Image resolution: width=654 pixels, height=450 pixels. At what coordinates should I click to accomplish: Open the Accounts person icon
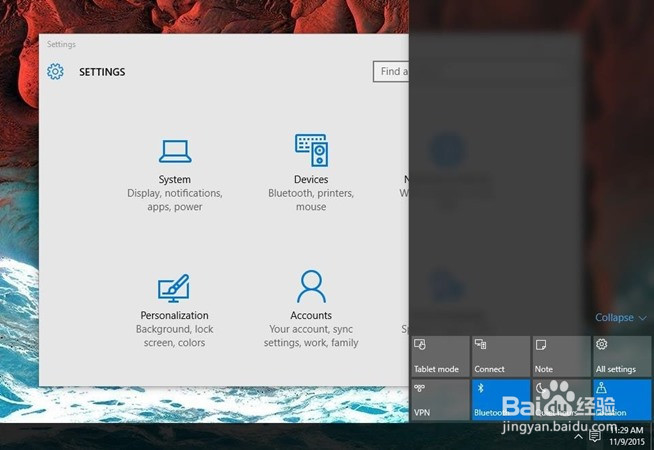[311, 287]
